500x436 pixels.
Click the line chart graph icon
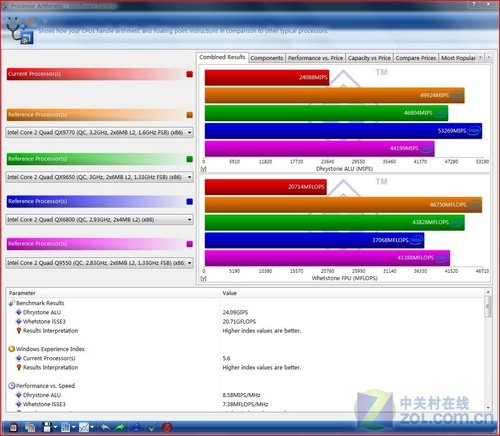tap(84, 427)
